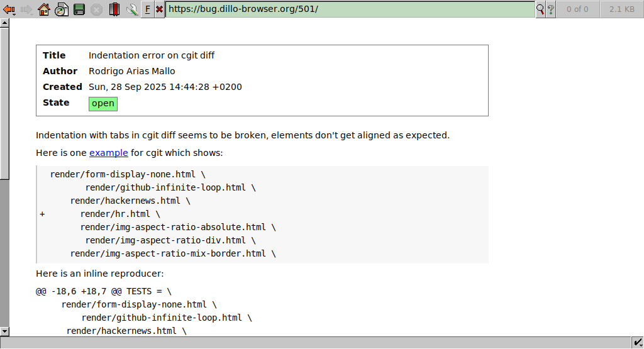Click the '0 of 0' image counter
The width and height of the screenshot is (644, 349).
click(x=577, y=9)
